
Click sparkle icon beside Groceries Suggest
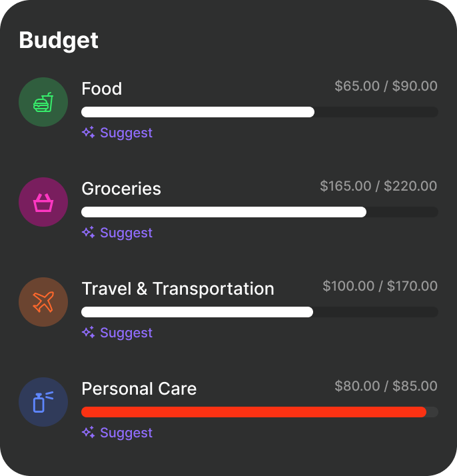click(89, 233)
